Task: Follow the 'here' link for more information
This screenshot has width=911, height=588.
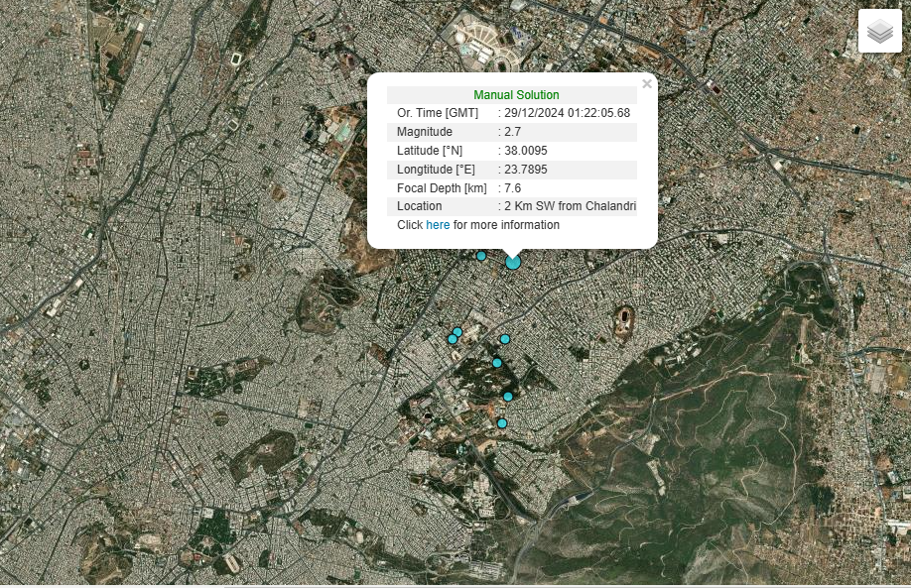Action: [x=438, y=225]
